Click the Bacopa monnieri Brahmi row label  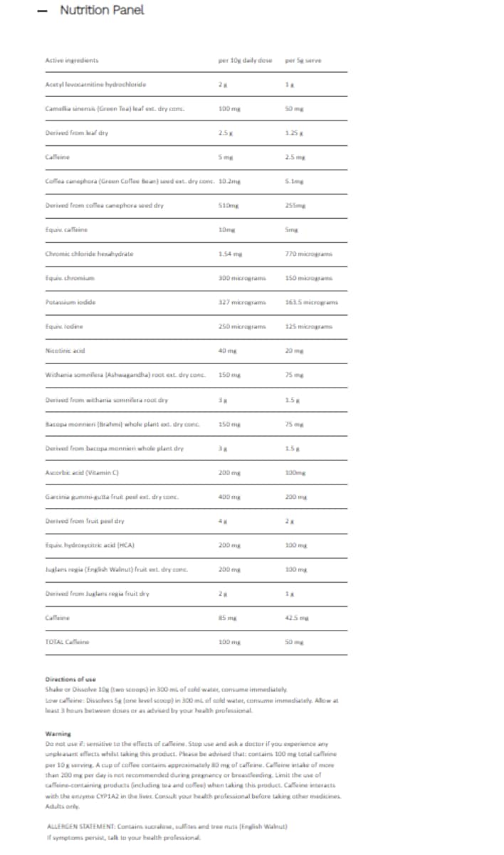[121, 424]
